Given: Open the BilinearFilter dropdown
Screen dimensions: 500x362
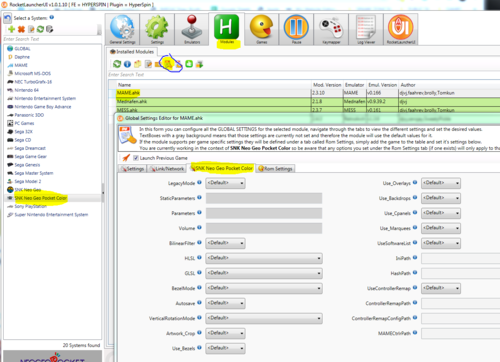Looking at the screenshot, I should [225, 243].
